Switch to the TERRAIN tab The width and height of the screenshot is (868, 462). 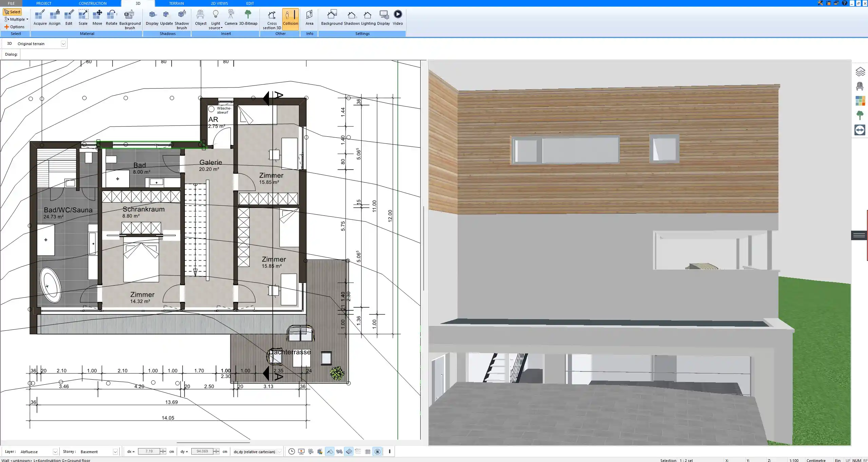click(x=176, y=3)
